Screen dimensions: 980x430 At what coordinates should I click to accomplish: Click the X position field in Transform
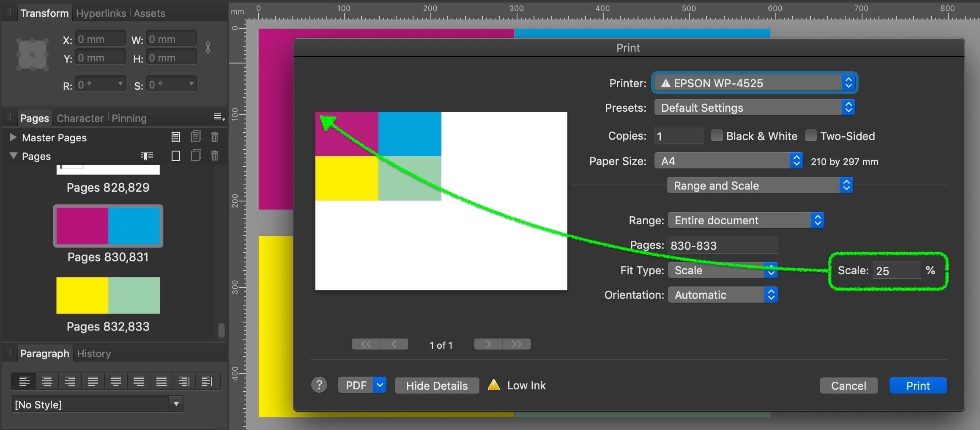pos(100,39)
